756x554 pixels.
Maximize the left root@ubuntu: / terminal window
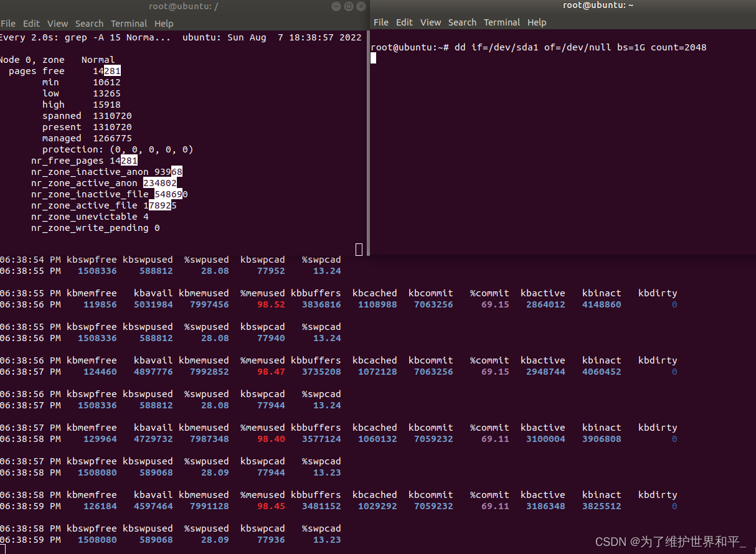pyautogui.click(x=349, y=6)
